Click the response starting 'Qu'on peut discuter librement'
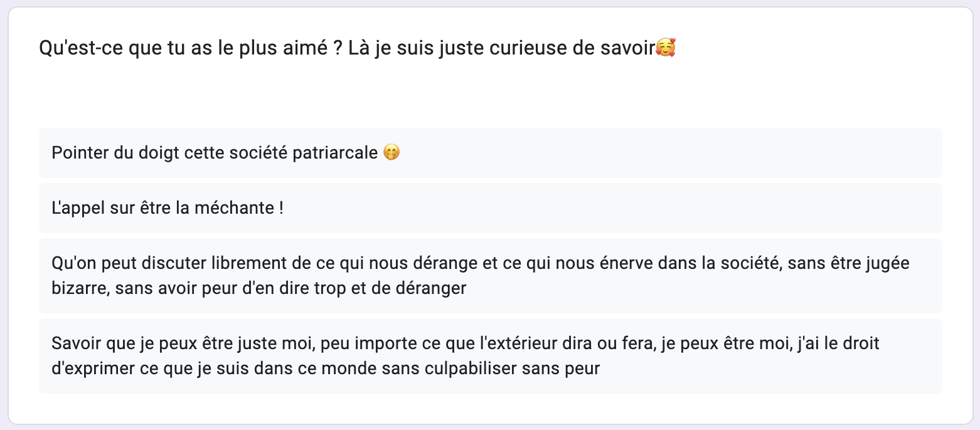The height and width of the screenshot is (430, 980). [489, 276]
